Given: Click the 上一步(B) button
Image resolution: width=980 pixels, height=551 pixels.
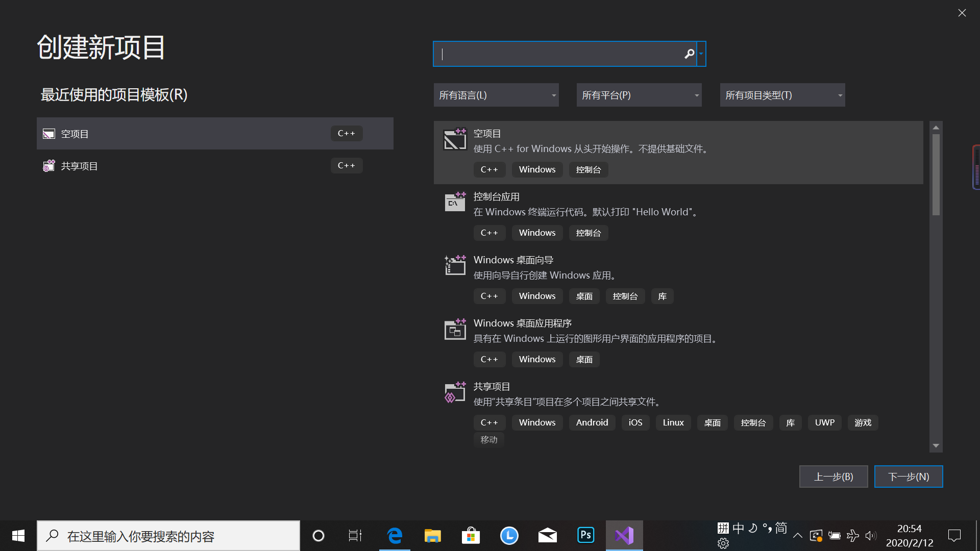Looking at the screenshot, I should (x=833, y=477).
